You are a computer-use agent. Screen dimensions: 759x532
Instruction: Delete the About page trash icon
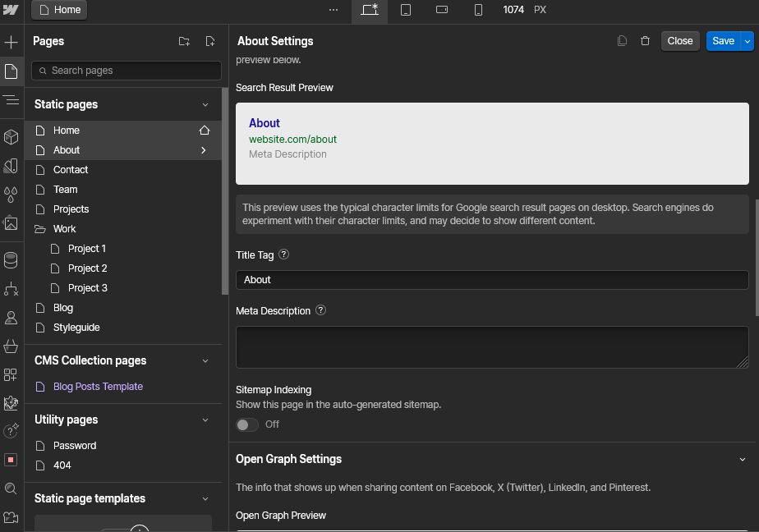coord(646,41)
